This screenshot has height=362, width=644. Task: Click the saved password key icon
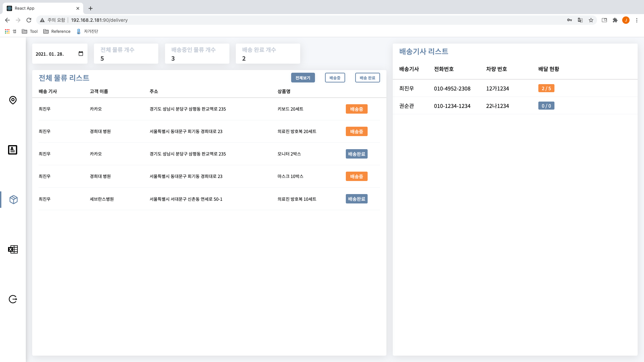[570, 20]
